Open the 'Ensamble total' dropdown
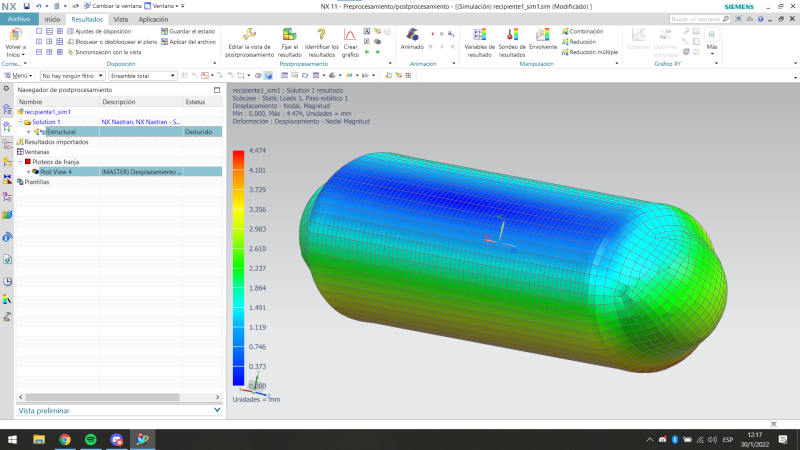This screenshot has width=800, height=450. coord(142,76)
